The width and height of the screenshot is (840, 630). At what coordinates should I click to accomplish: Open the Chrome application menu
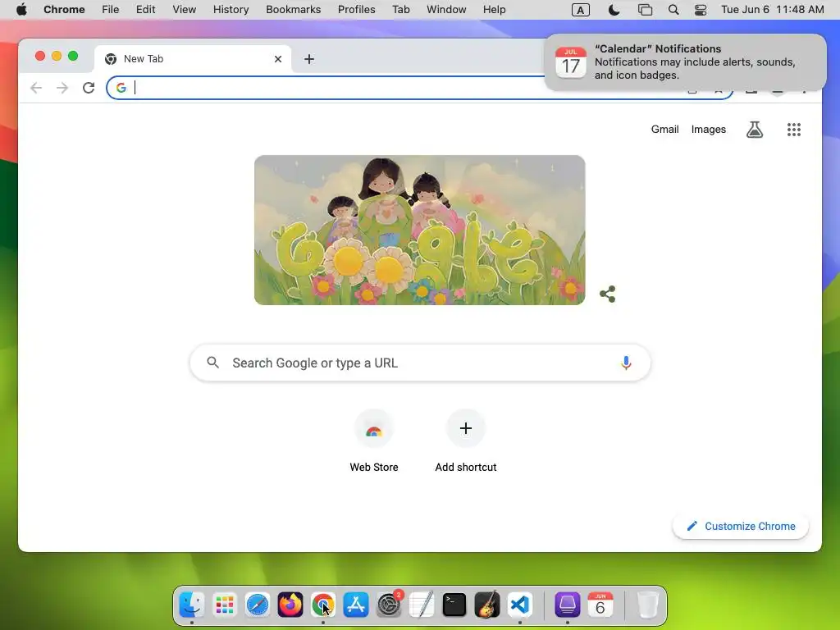(x=64, y=10)
